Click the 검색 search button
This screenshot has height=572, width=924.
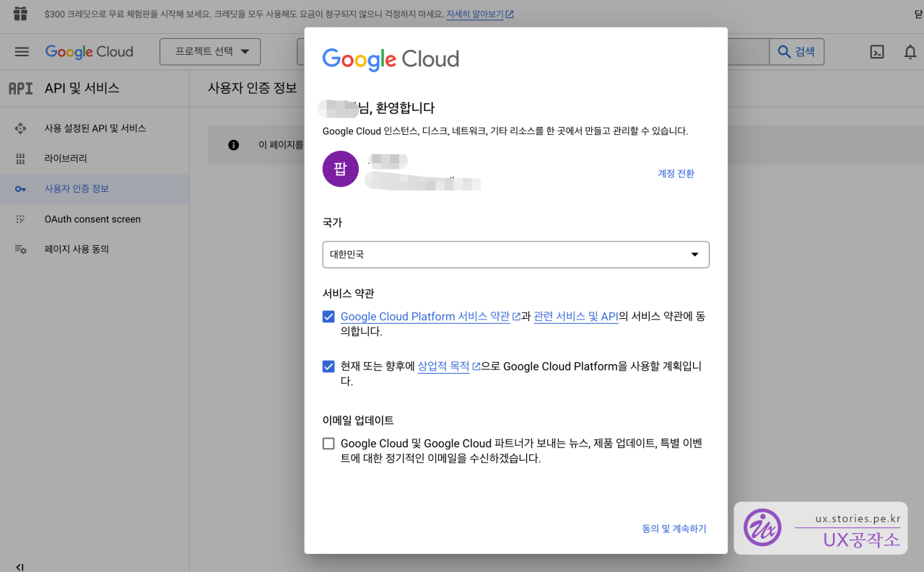click(x=797, y=52)
